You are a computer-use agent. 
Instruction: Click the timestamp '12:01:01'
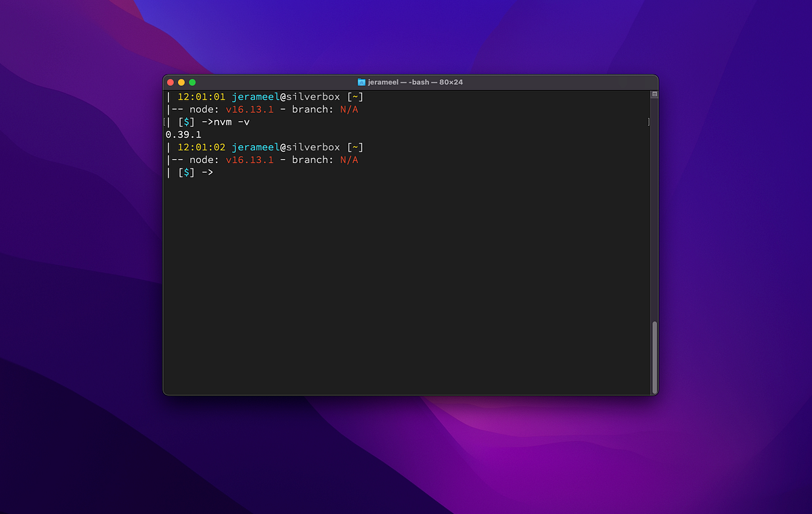(x=202, y=97)
